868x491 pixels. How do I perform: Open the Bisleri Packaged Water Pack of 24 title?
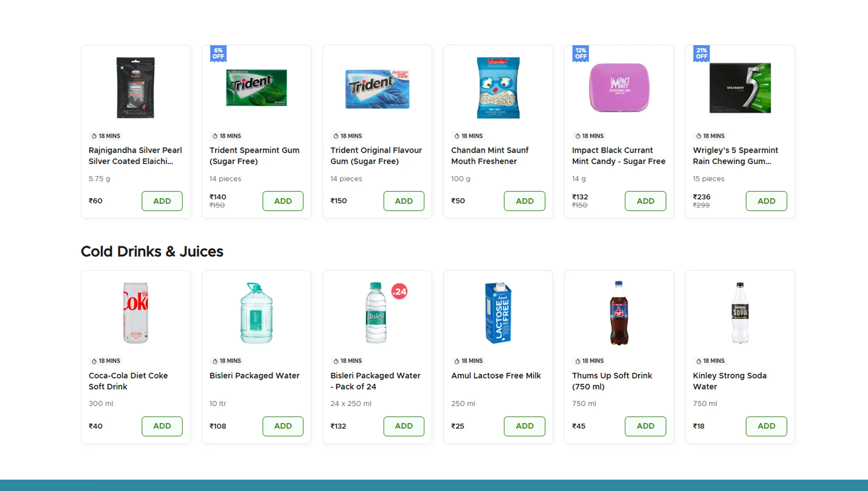click(375, 381)
